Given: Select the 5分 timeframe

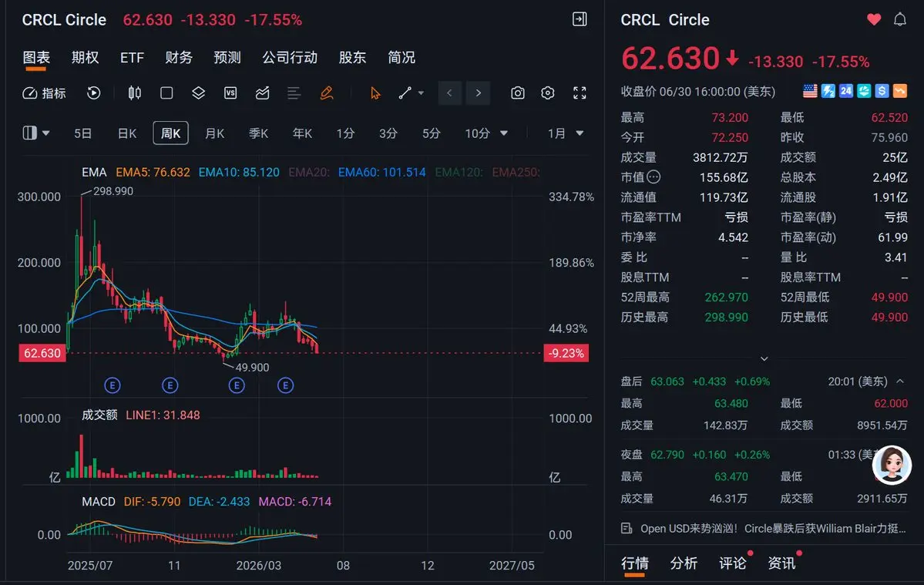Looking at the screenshot, I should [432, 133].
